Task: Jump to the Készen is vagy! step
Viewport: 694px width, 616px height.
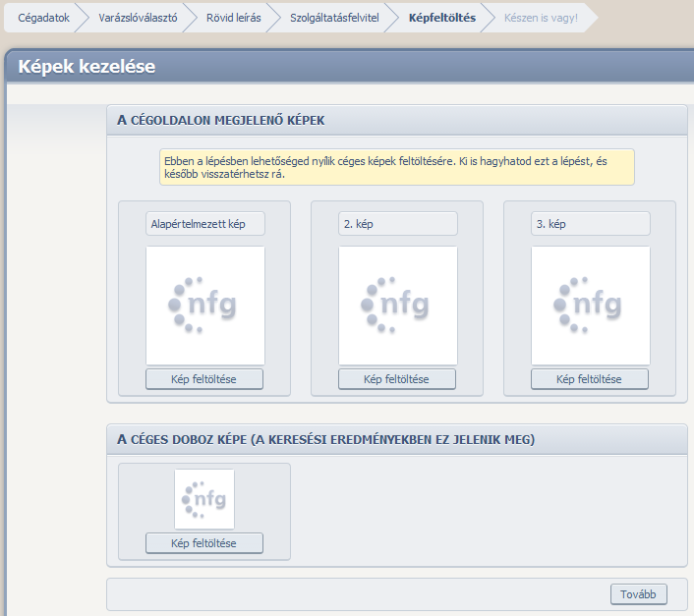Action: point(541,18)
